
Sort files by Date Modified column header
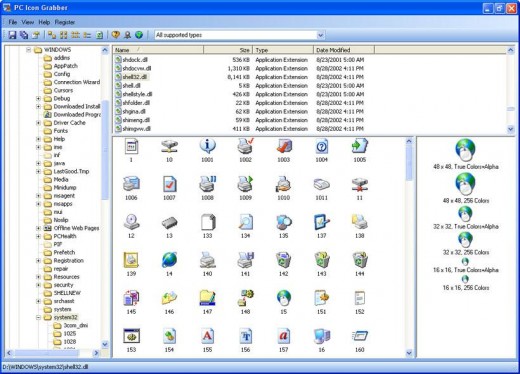coord(344,50)
